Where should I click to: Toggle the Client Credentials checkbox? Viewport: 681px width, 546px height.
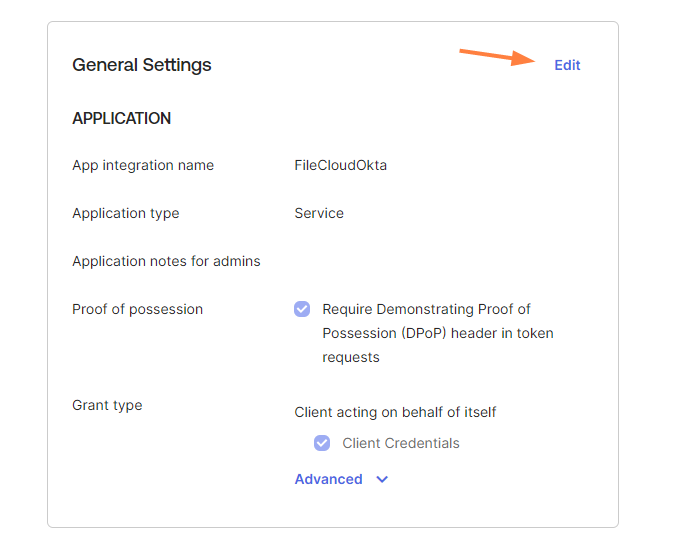[x=322, y=443]
